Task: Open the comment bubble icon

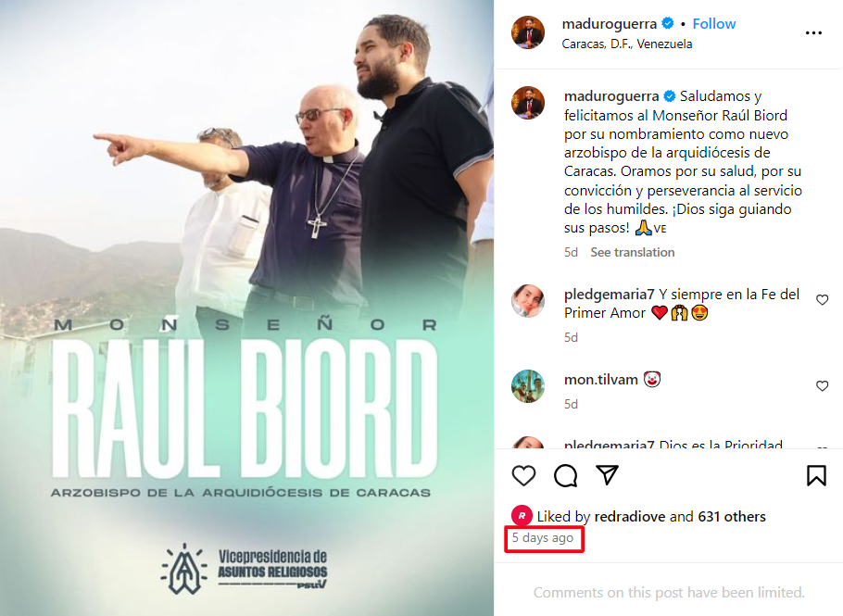Action: [x=566, y=476]
